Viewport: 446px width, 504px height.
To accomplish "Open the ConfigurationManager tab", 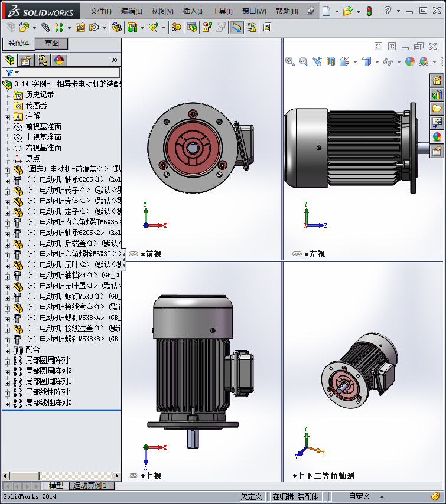I will [x=43, y=60].
